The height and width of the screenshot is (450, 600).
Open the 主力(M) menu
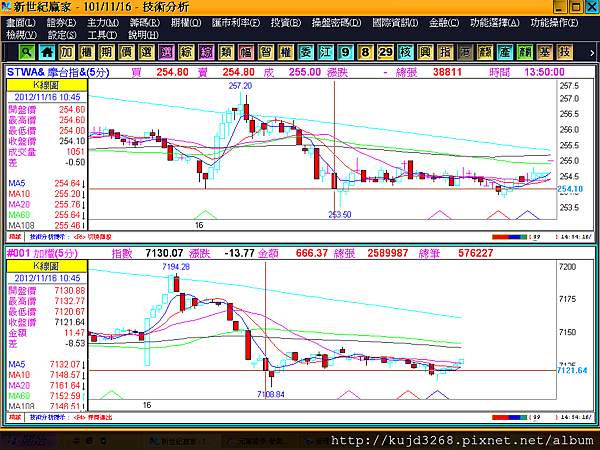point(103,23)
